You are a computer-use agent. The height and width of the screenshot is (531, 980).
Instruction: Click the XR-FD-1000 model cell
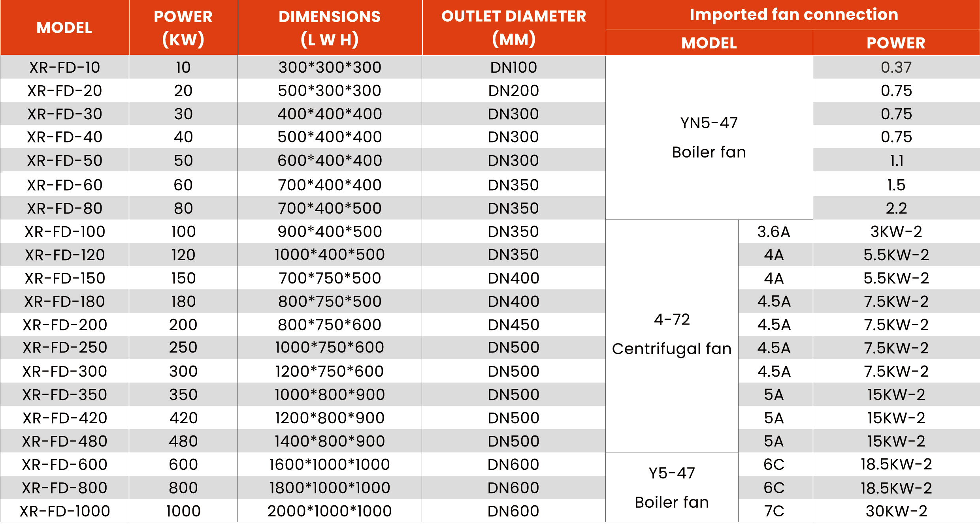tap(64, 511)
